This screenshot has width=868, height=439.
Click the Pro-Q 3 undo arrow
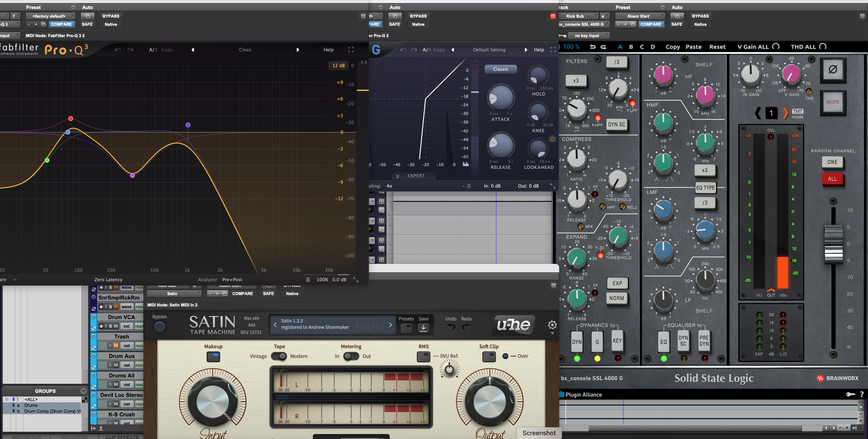[x=118, y=50]
